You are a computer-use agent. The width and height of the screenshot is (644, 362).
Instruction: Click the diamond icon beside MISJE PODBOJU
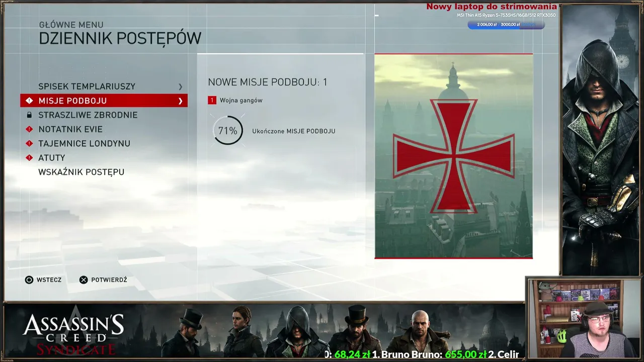tap(29, 101)
